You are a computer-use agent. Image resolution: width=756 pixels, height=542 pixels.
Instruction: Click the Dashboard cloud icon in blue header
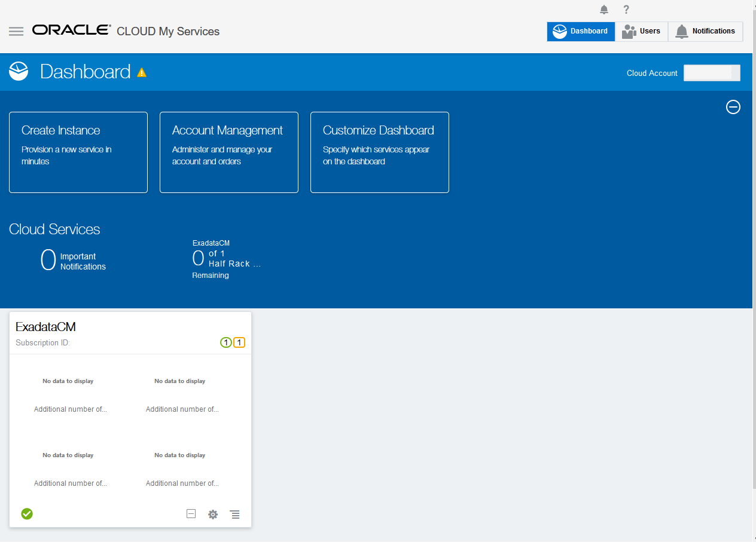18,71
